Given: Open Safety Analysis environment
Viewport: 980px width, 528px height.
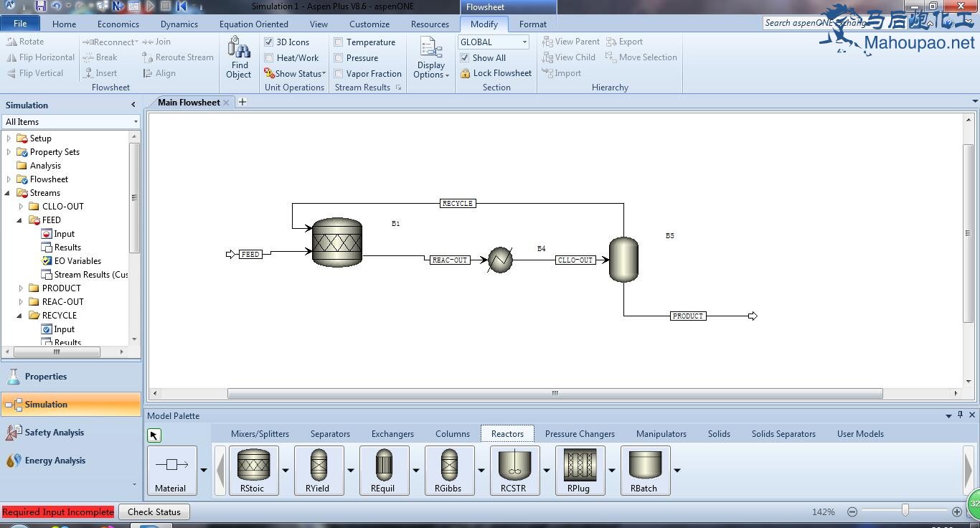Looking at the screenshot, I should click(71, 433).
